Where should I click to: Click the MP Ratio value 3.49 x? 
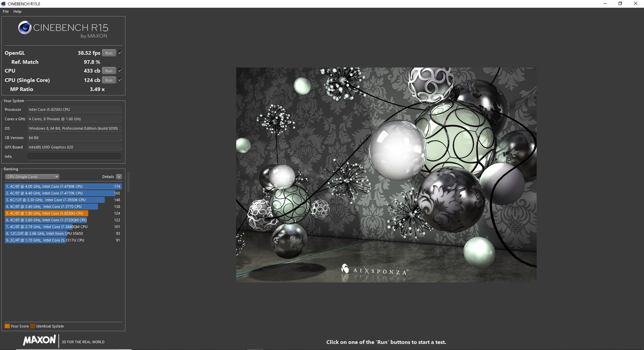(97, 89)
